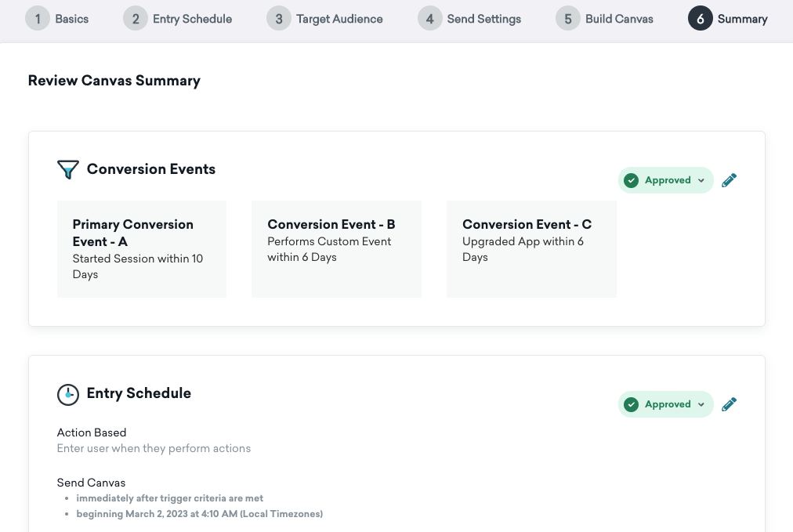The width and height of the screenshot is (793, 532).
Task: Click the step 6 number circle
Action: (x=700, y=19)
